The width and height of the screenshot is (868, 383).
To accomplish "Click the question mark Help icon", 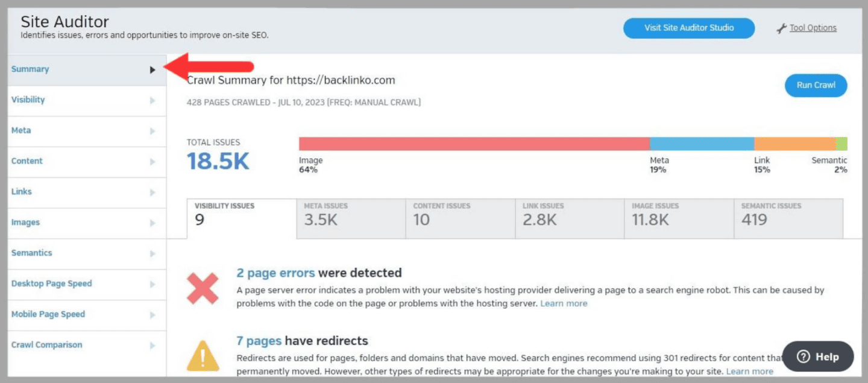I will click(803, 356).
